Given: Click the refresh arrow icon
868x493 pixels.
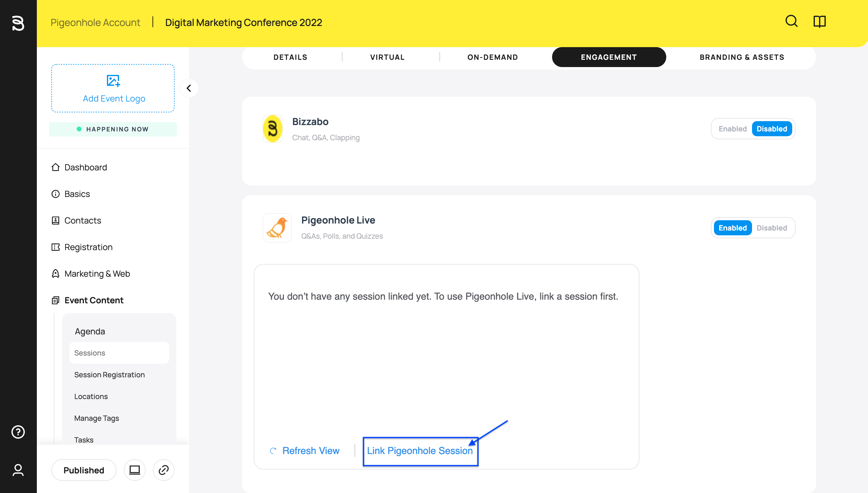Looking at the screenshot, I should point(273,451).
